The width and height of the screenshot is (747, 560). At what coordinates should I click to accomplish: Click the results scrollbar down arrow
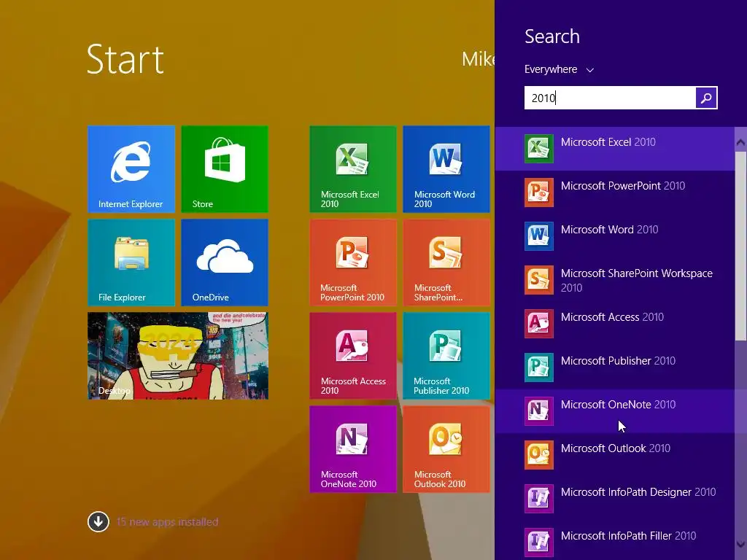(x=740, y=544)
